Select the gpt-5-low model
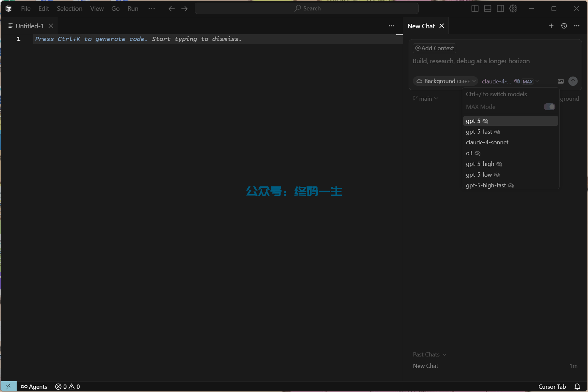This screenshot has height=392, width=588. click(x=510, y=175)
